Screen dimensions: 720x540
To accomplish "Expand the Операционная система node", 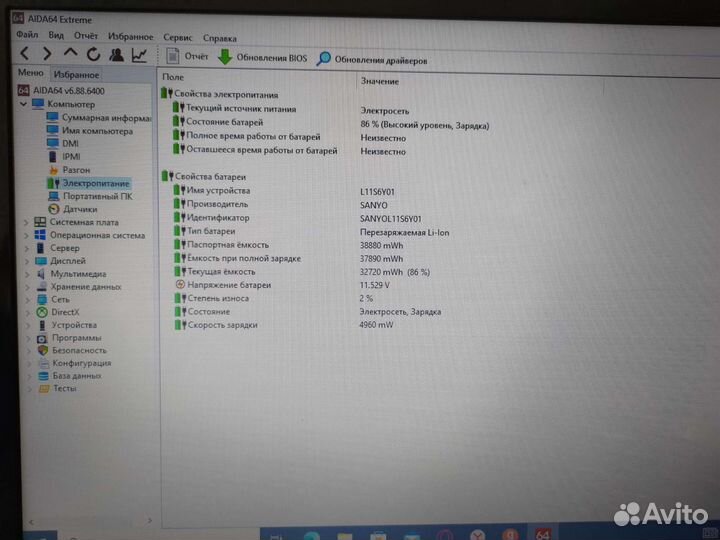I will click(x=27, y=235).
